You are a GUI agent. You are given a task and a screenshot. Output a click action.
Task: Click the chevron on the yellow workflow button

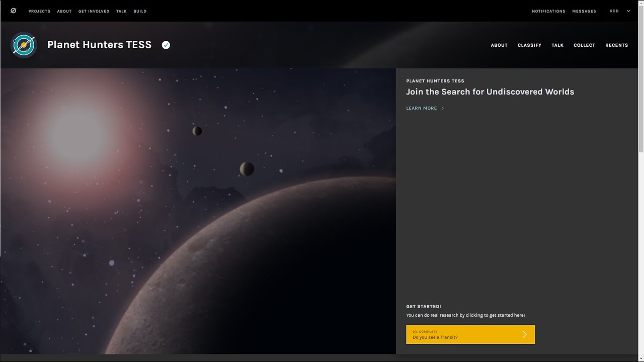point(524,334)
